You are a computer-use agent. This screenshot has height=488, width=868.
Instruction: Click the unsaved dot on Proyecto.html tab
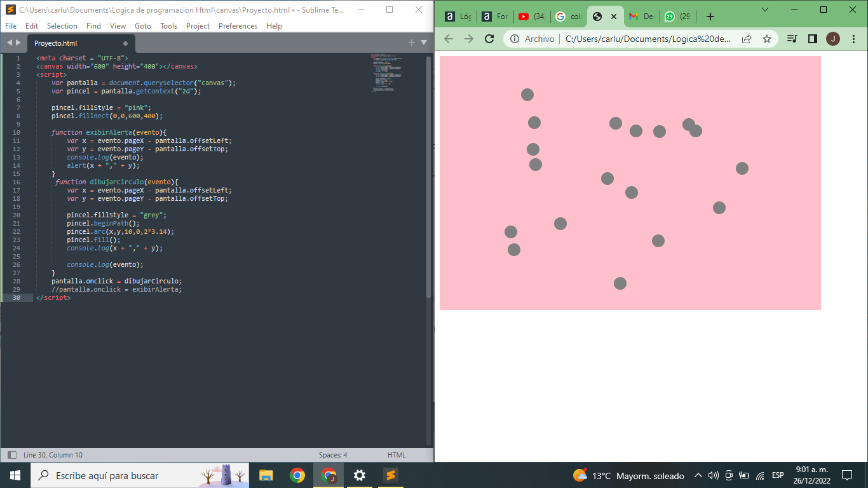pyautogui.click(x=125, y=43)
